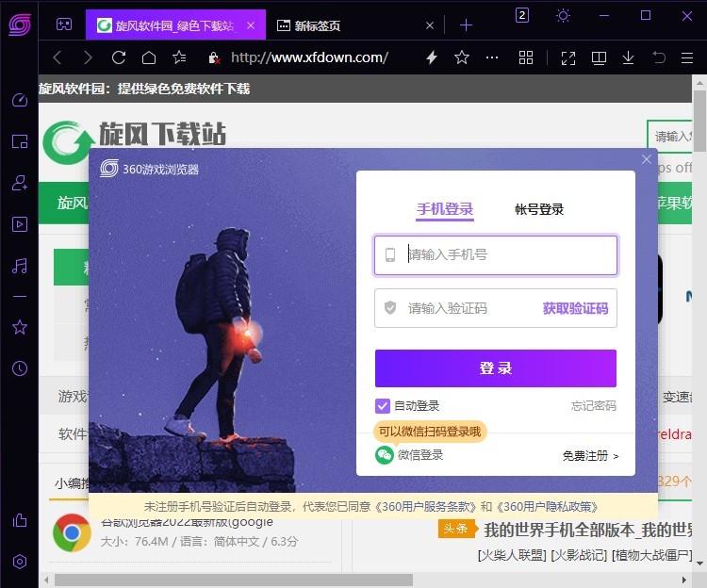Open the hexagon settings sidebar icon
Image resolution: width=707 pixels, height=588 pixels.
tap(20, 562)
